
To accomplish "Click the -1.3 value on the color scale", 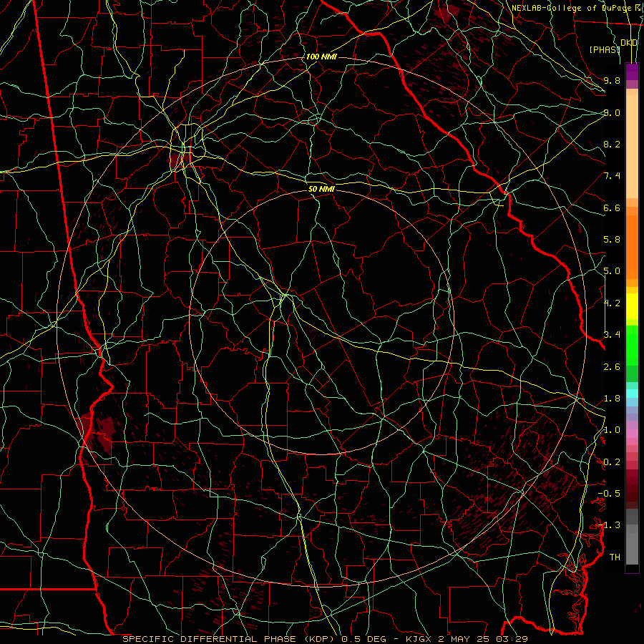I will (609, 525).
